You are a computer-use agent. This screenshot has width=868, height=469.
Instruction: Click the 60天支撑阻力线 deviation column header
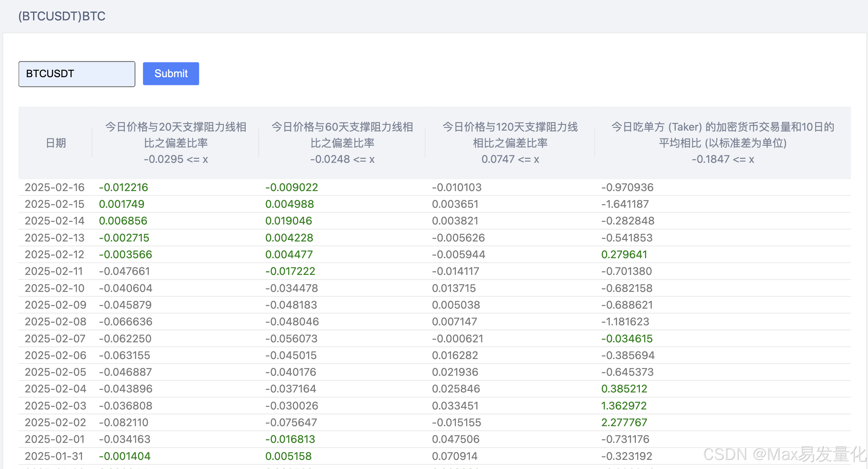(x=342, y=143)
